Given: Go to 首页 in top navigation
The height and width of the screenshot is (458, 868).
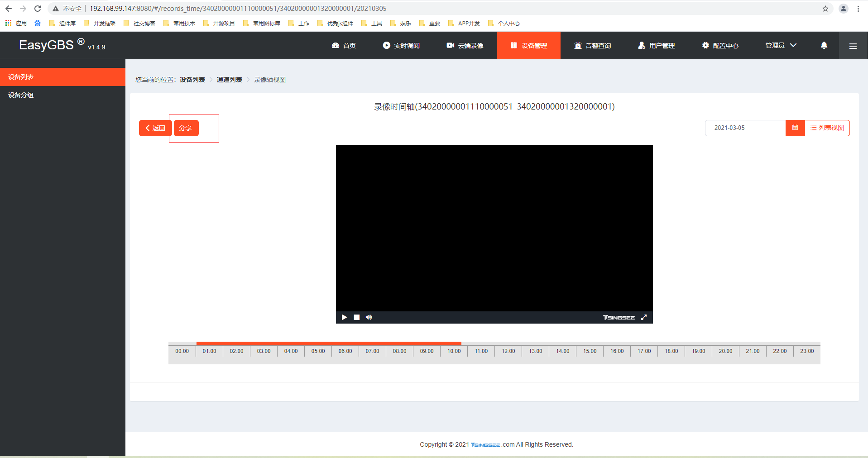Looking at the screenshot, I should click(x=344, y=45).
